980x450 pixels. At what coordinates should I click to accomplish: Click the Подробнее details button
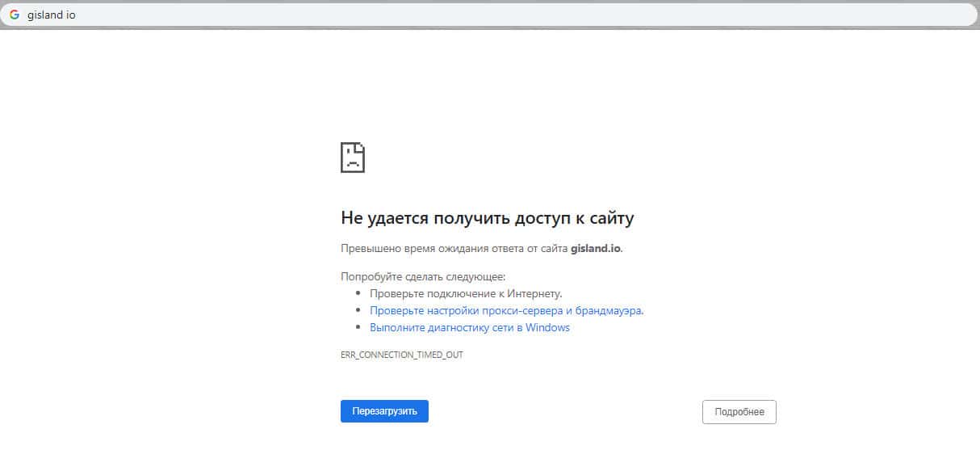(739, 412)
